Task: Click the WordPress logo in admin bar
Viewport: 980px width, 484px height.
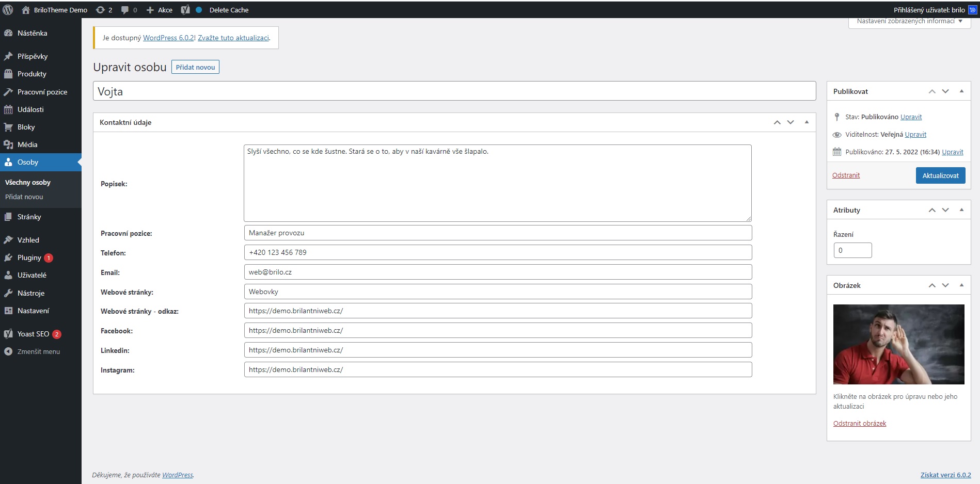Action: coord(8,10)
